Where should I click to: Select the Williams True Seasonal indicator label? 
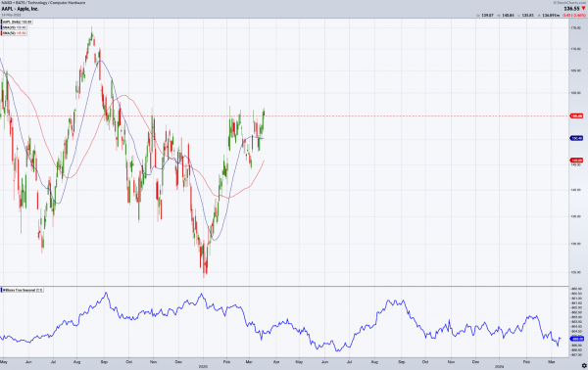click(23, 290)
